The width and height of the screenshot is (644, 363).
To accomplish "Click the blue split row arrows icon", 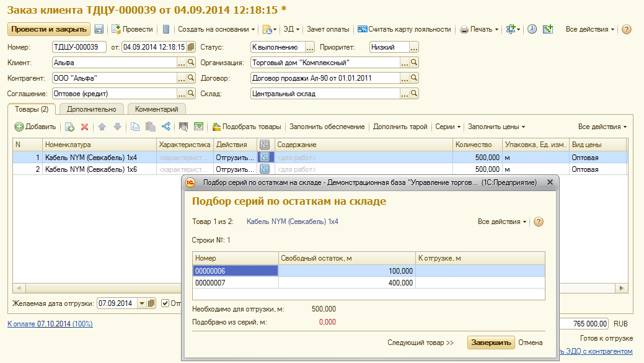I will point(166,127).
